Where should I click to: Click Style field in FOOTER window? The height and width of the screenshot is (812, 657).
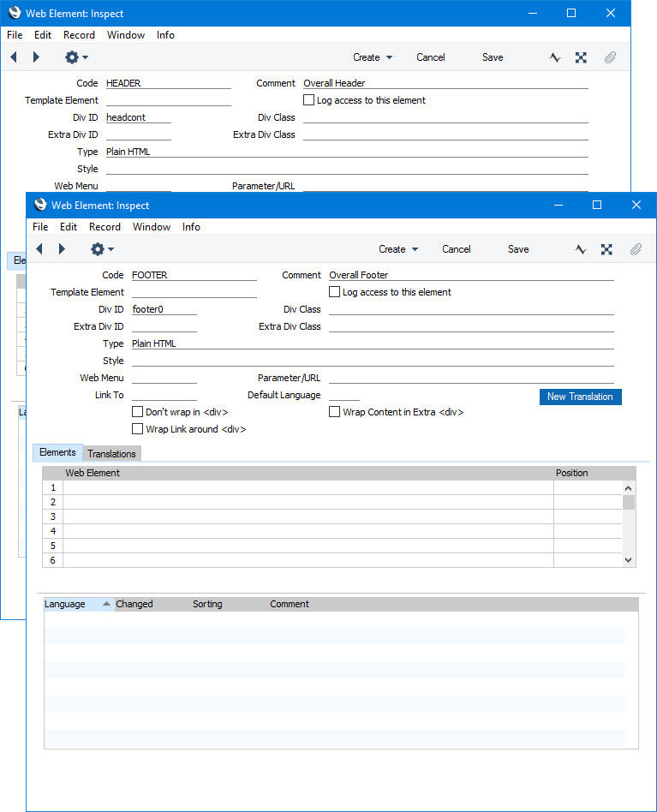coord(373,361)
